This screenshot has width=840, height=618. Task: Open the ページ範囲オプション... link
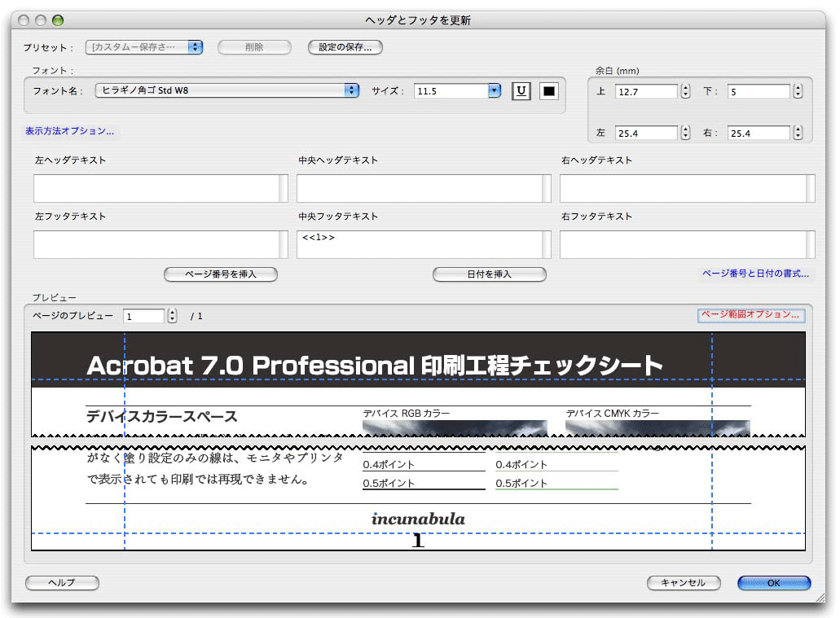click(x=750, y=315)
